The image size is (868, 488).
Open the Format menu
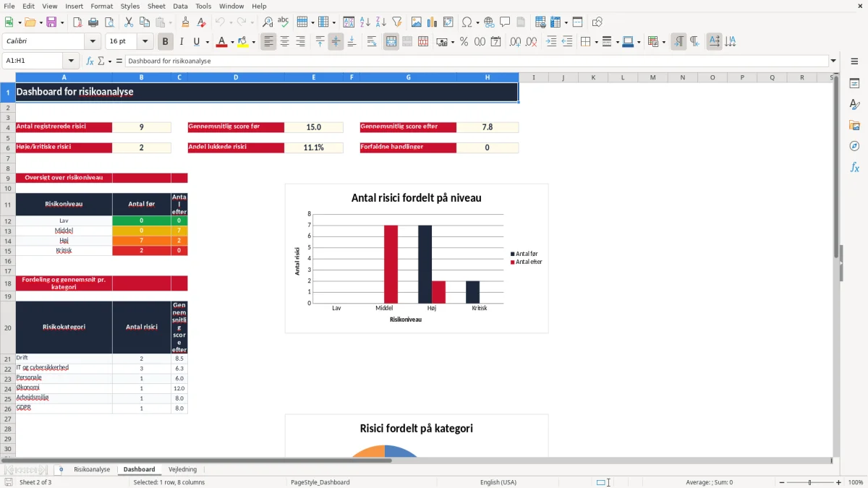point(101,6)
